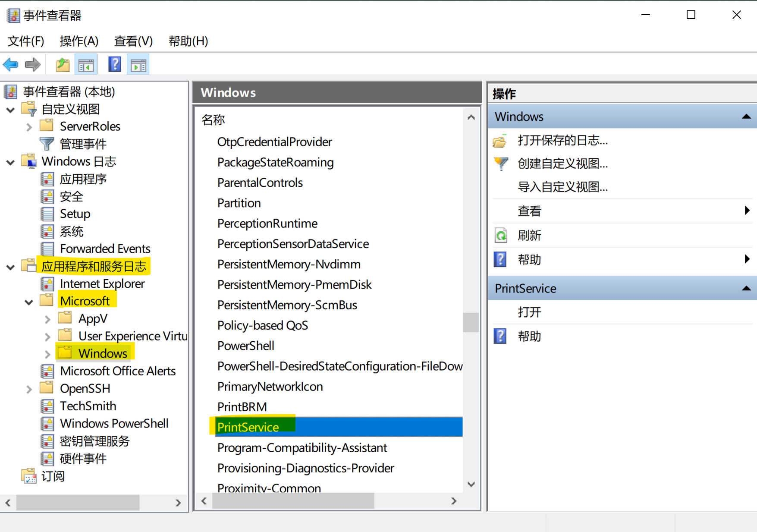Collapse the 应用程序和服务日志 tree node
Image resolution: width=757 pixels, height=532 pixels.
pos(11,267)
